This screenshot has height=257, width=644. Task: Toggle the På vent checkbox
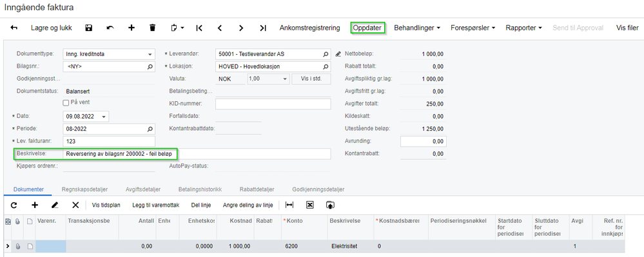tap(66, 102)
